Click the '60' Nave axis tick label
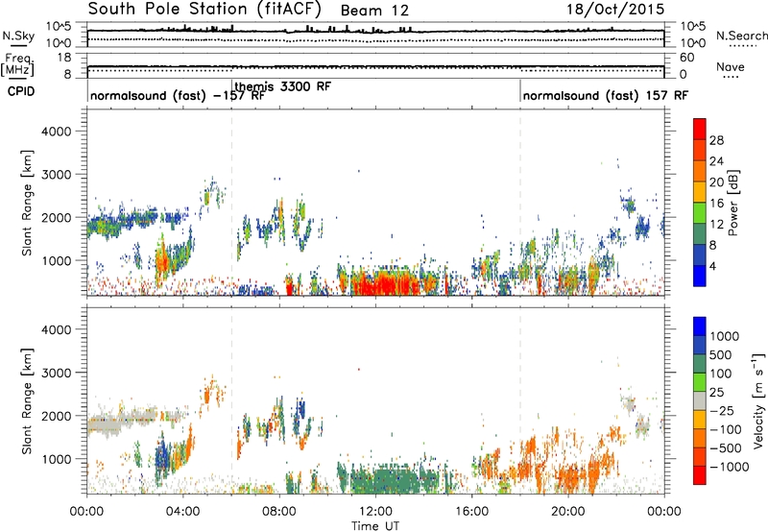This screenshot has width=768, height=532. click(687, 58)
